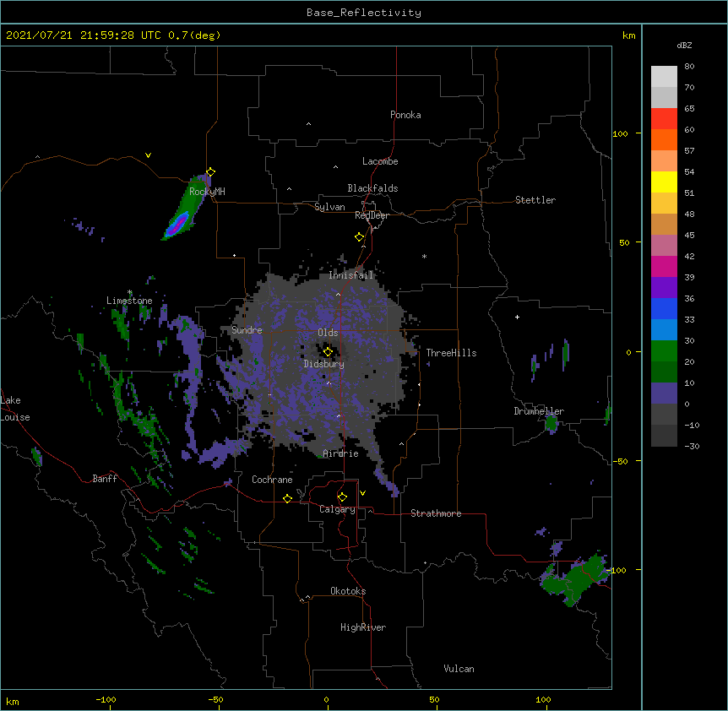Click the km unit label in top right
Viewport: 728px width, 711px height.
click(x=629, y=35)
